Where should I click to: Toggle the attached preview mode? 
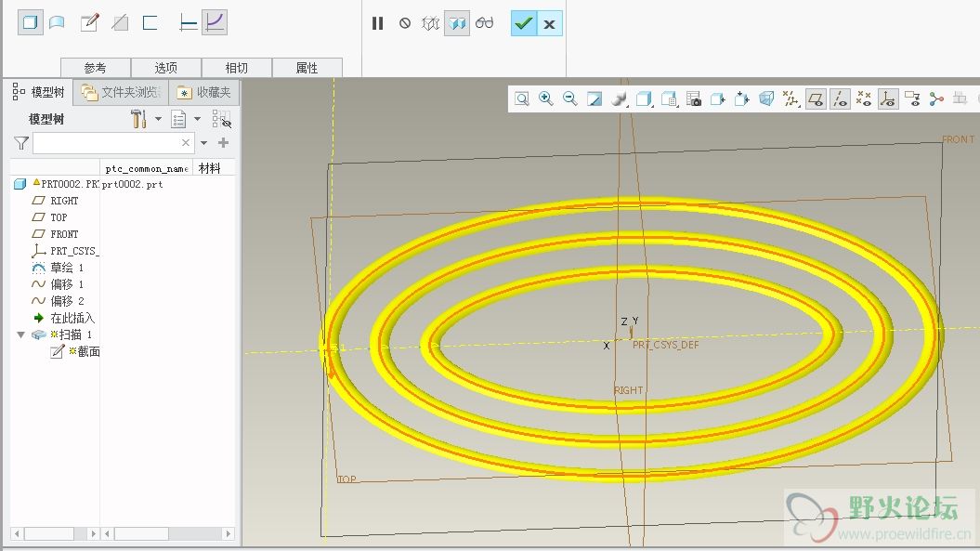pyautogui.click(x=457, y=24)
